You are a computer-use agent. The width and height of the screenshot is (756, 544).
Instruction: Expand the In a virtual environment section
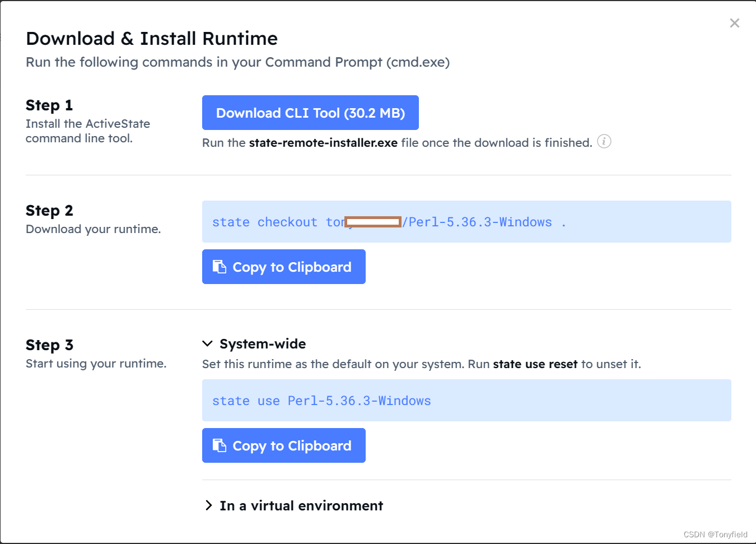click(x=293, y=505)
